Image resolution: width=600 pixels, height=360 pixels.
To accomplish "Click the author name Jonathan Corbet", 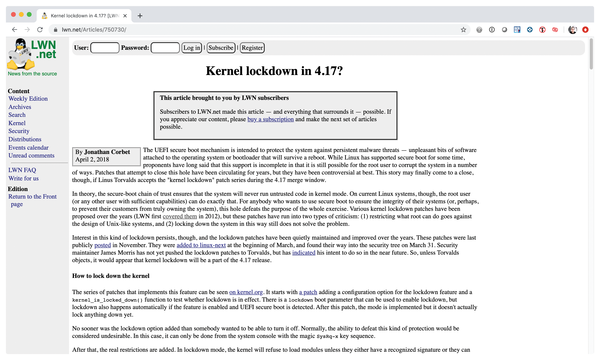I will (107, 152).
